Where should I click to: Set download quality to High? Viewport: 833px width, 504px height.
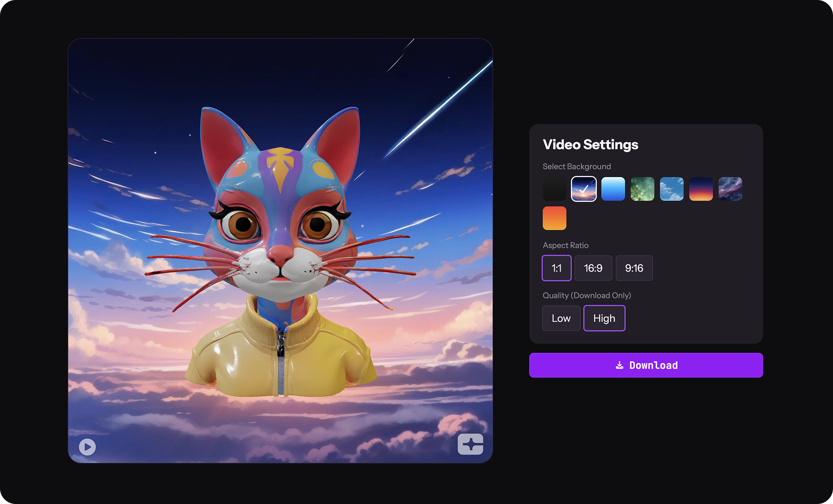(604, 318)
